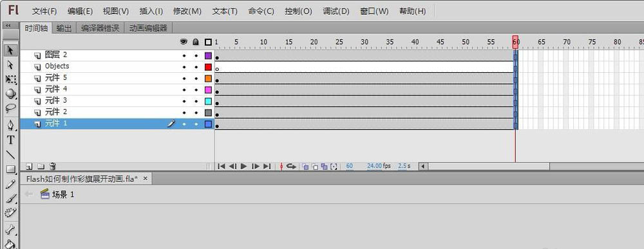This screenshot has width=644, height=249.
Task: Select the Brush tool
Action: tap(10, 199)
